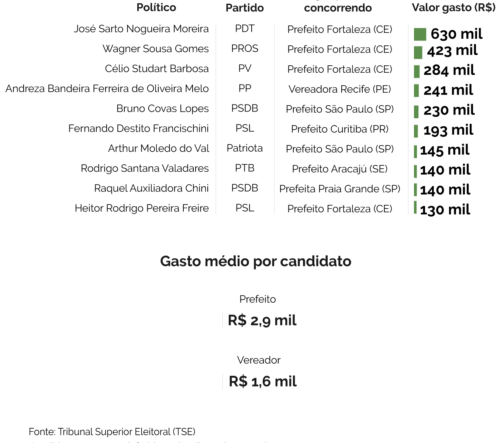504x443 pixels.
Task: Click the Partido column header
Action: (245, 8)
